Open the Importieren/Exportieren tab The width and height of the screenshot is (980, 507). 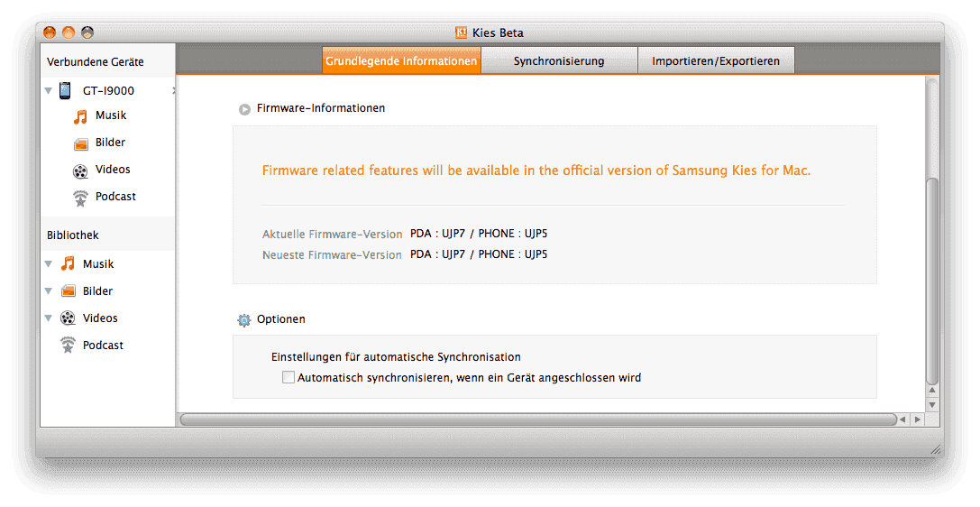[x=716, y=60]
